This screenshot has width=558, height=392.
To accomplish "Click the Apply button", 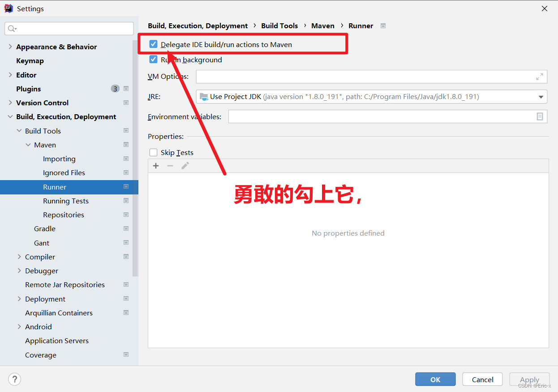I will 530,379.
